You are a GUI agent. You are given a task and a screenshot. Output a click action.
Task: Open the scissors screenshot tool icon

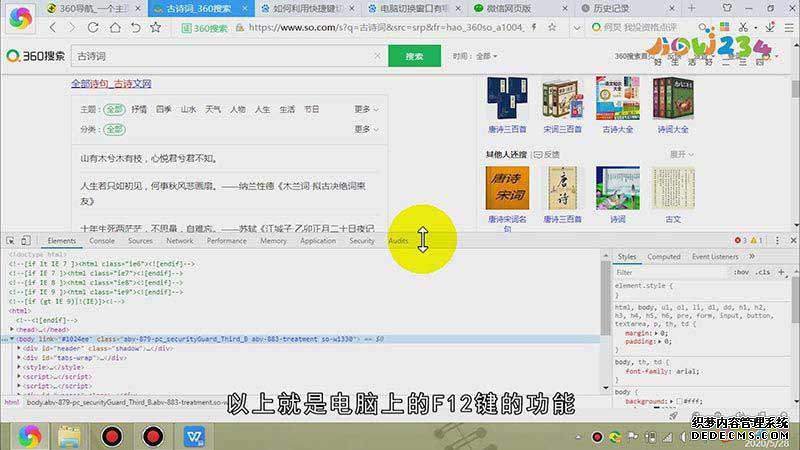(743, 27)
